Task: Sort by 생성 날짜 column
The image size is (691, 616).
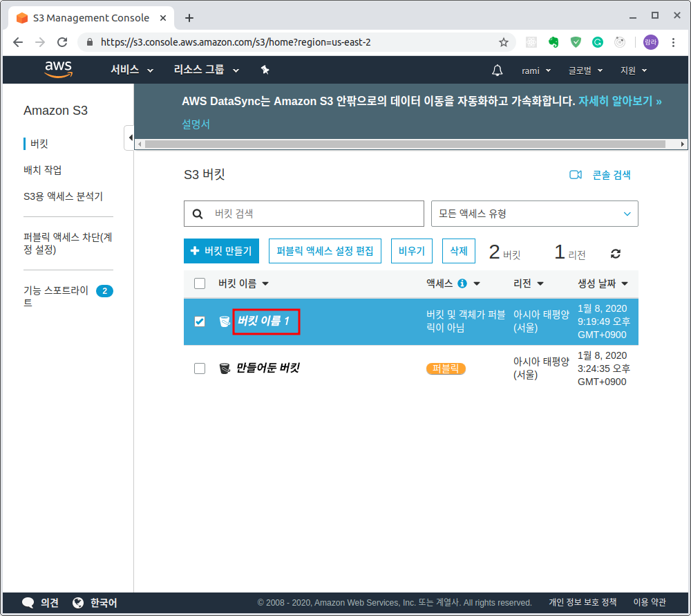Action: (603, 283)
